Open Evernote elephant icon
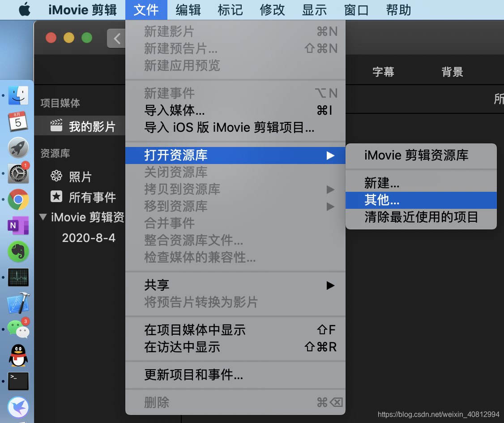Image resolution: width=504 pixels, height=423 pixels. pyautogui.click(x=18, y=251)
